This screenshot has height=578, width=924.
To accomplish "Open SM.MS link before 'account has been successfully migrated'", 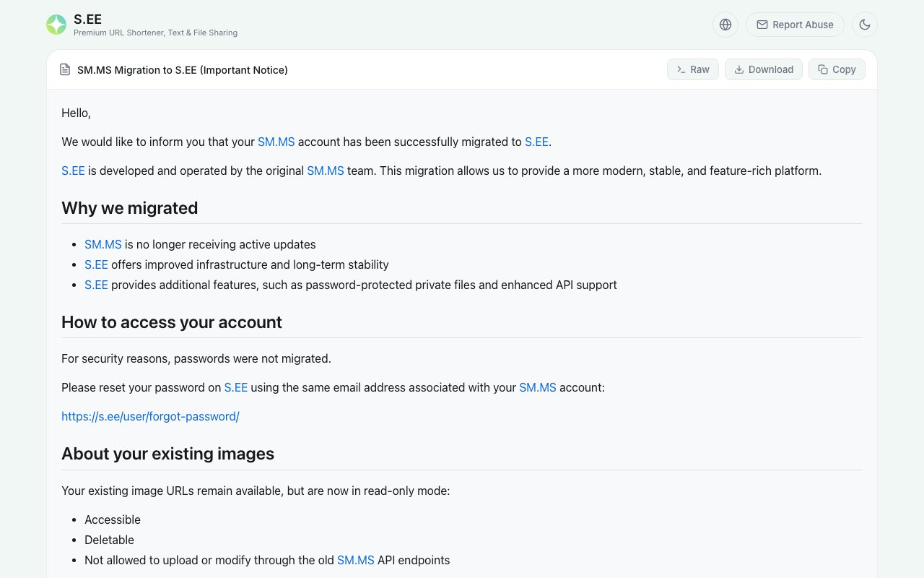I will click(276, 142).
